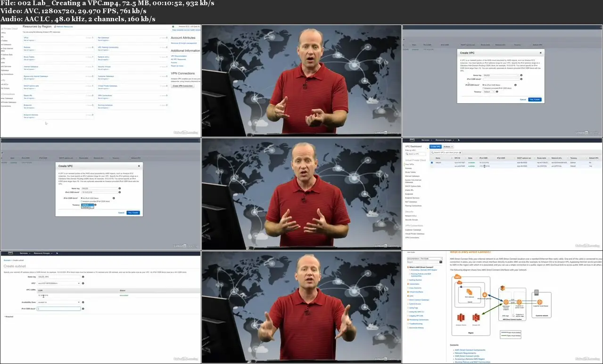Screen dimensions: 603x364
Task: Click NAT Gateways in the VPC Dashboard sidebar
Action: coord(412,202)
